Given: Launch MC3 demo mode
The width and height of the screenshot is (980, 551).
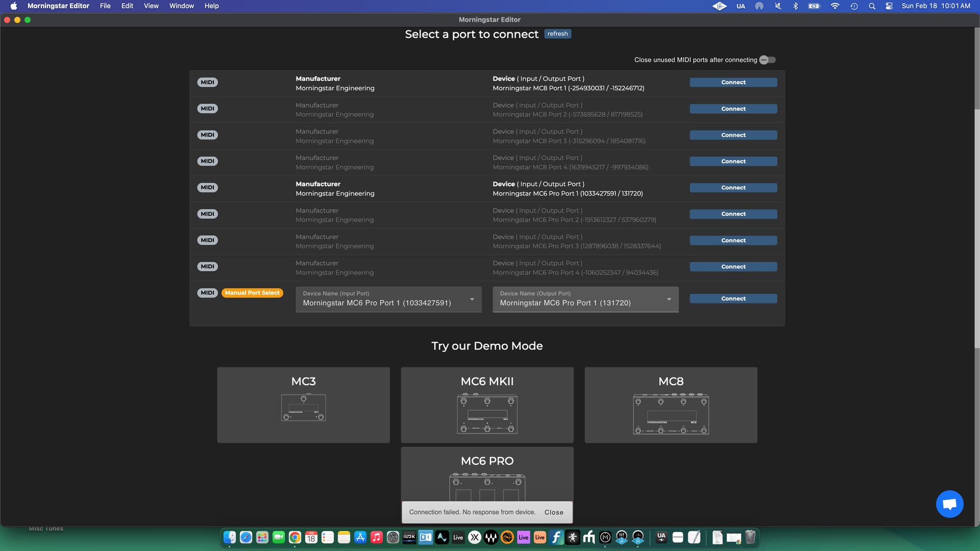Looking at the screenshot, I should pyautogui.click(x=303, y=405).
